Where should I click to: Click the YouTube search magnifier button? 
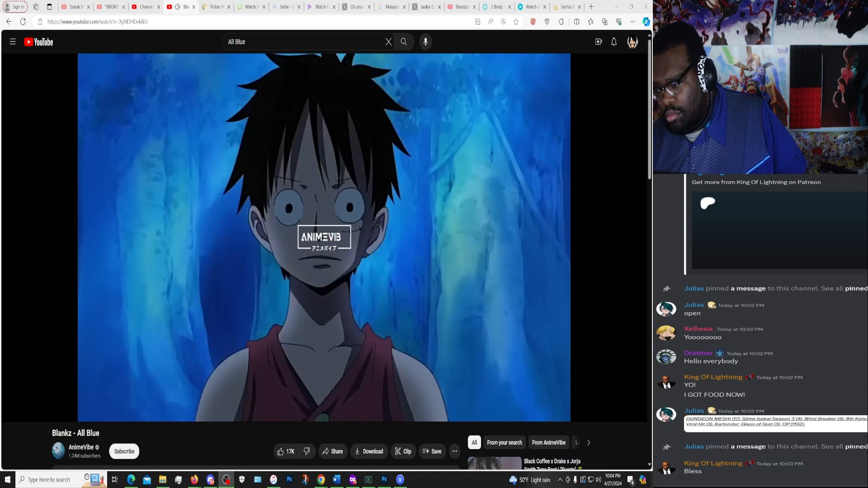[x=404, y=42]
